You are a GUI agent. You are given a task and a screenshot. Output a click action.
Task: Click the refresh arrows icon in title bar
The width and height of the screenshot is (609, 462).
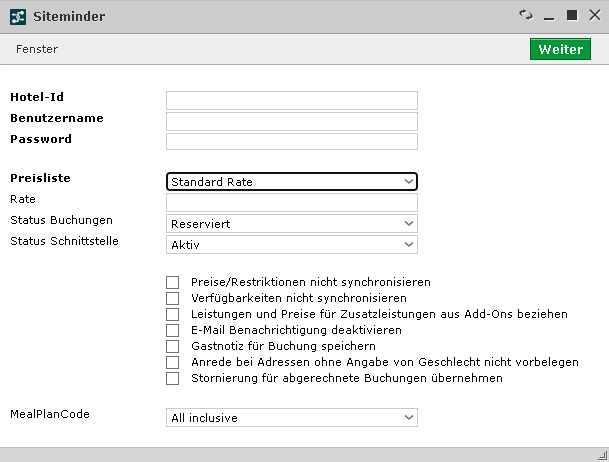coord(526,15)
